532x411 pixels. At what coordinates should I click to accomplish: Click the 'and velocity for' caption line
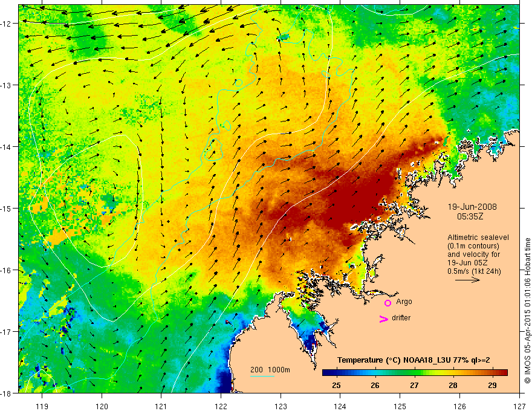pyautogui.click(x=473, y=254)
